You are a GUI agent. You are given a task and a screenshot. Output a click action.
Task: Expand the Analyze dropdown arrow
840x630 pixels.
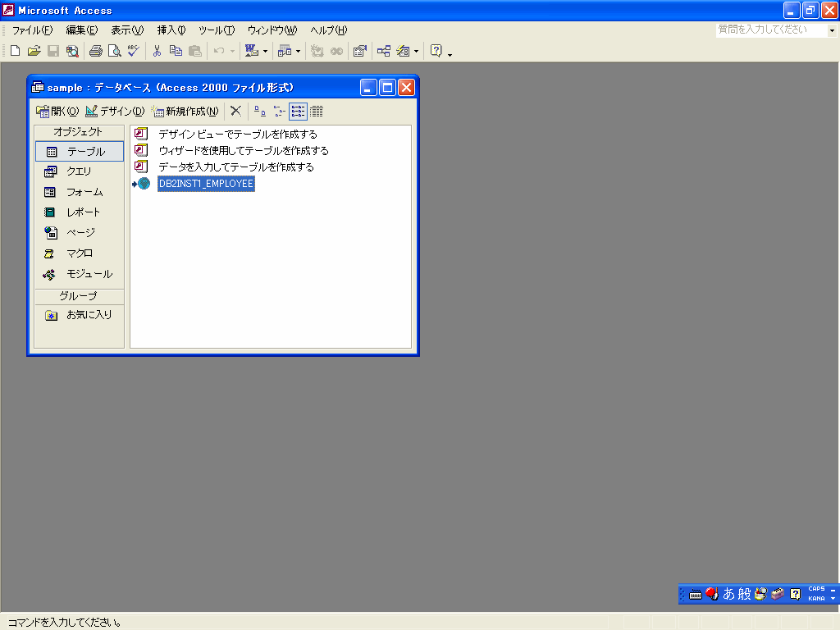pos(299,52)
